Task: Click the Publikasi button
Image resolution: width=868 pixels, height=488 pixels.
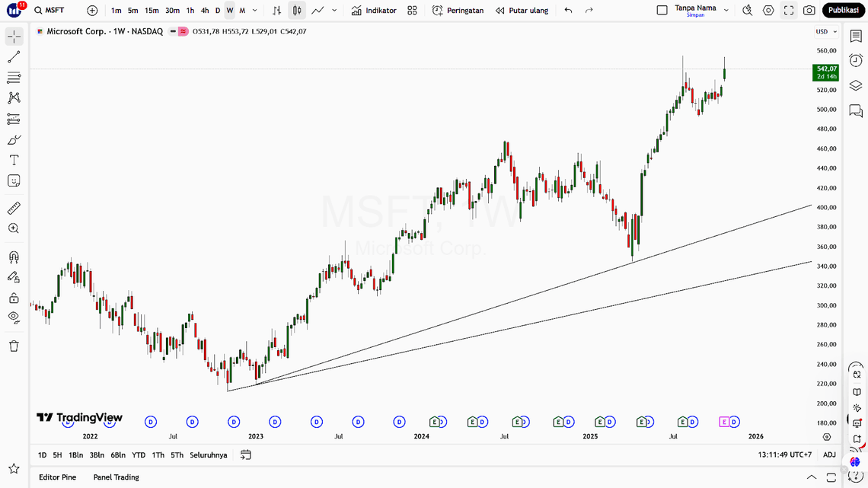Action: point(843,11)
